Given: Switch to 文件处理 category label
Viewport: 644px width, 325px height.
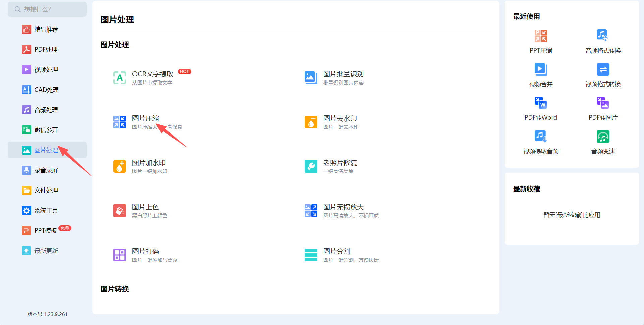Looking at the screenshot, I should click(x=46, y=191).
